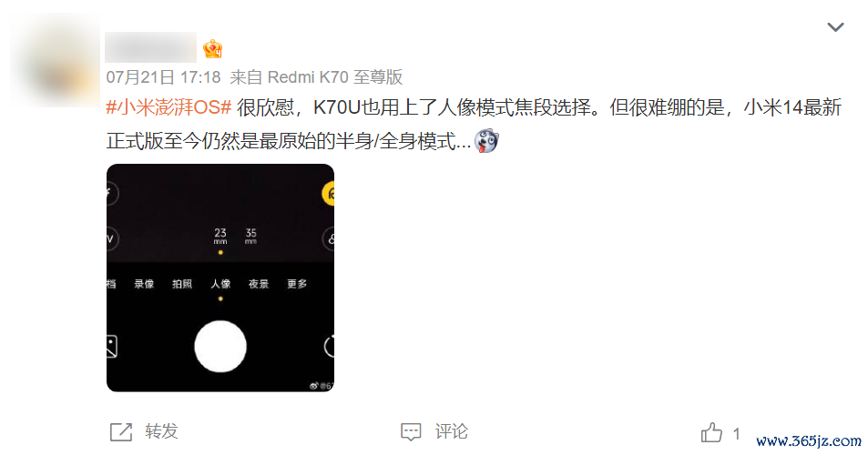
Task: Open the #小米澎湃OS# hashtag topic
Action: tap(168, 106)
